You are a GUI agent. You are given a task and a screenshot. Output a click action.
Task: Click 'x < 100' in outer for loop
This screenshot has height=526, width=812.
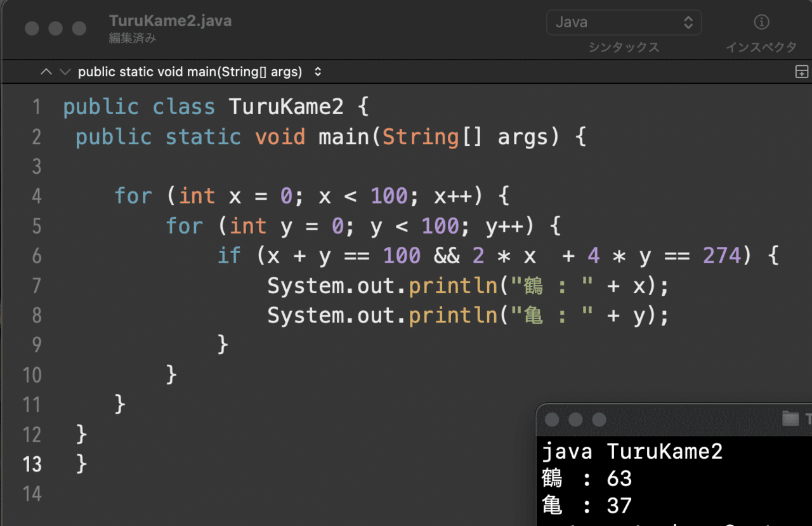coord(364,196)
